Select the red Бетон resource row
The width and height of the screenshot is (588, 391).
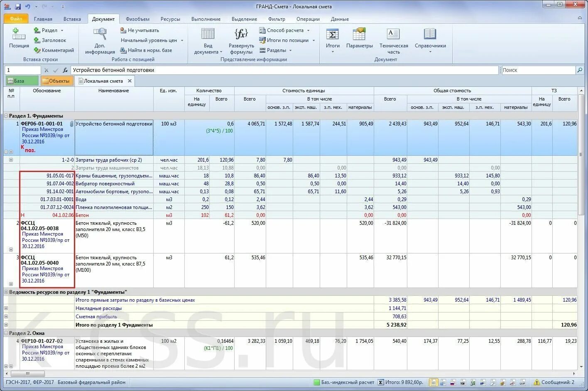click(291, 215)
